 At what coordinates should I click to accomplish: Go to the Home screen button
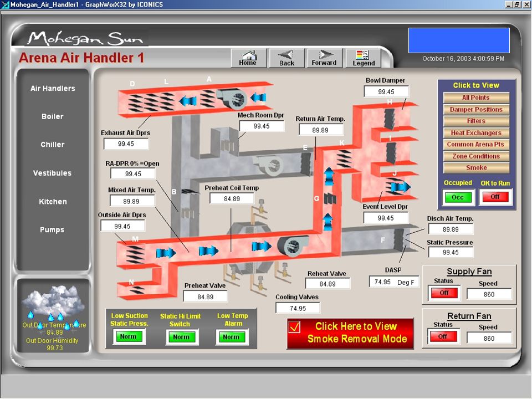(x=248, y=58)
